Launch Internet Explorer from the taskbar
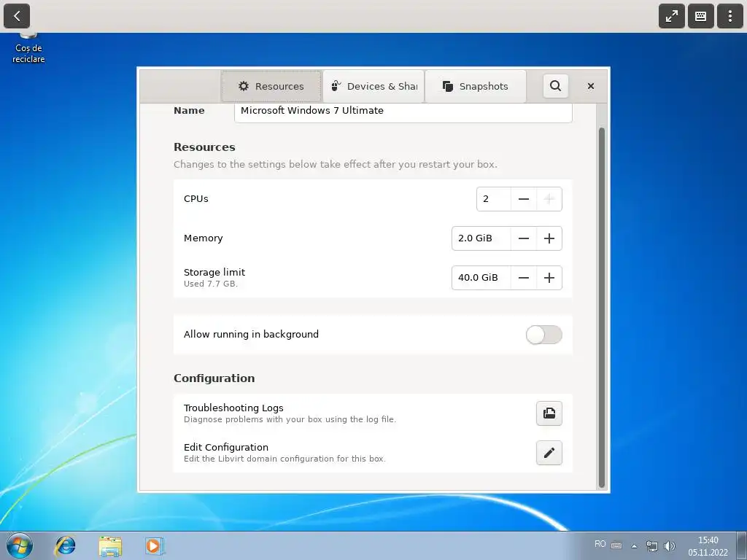The width and height of the screenshot is (747, 560). 65,545
